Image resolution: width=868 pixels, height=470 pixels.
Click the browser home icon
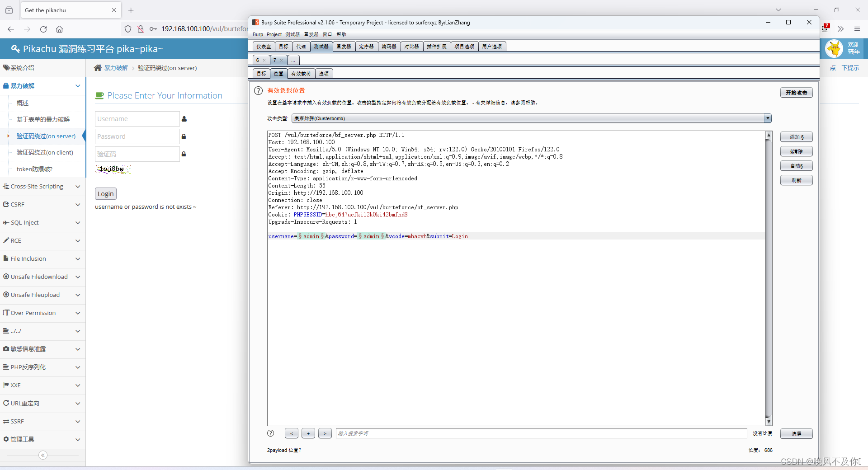(x=59, y=29)
